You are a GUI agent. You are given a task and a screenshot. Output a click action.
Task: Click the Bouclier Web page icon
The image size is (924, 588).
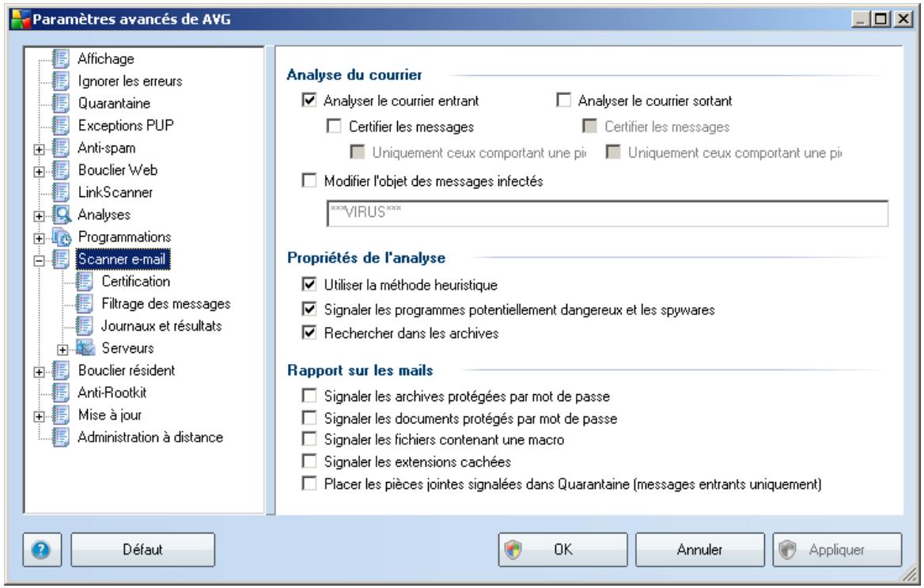click(x=61, y=170)
